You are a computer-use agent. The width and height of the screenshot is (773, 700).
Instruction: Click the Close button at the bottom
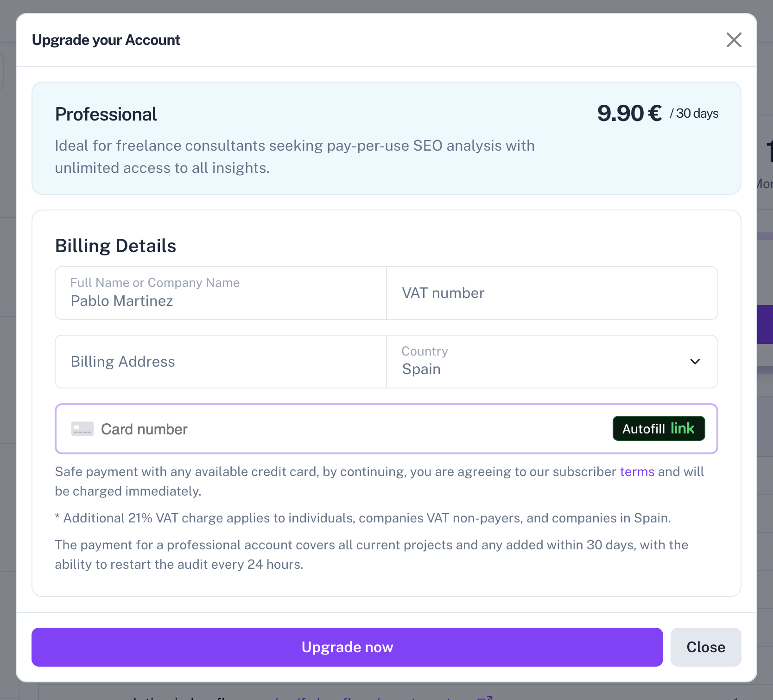(x=706, y=647)
